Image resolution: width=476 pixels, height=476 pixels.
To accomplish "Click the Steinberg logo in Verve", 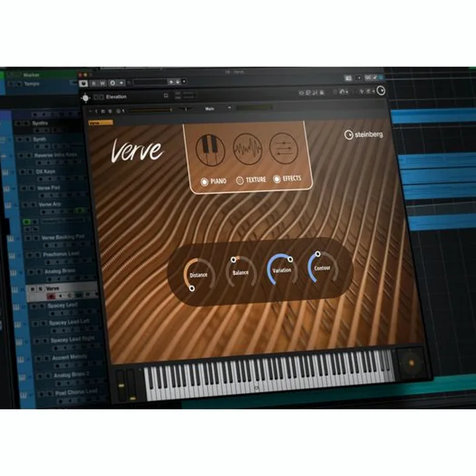I will click(x=364, y=134).
